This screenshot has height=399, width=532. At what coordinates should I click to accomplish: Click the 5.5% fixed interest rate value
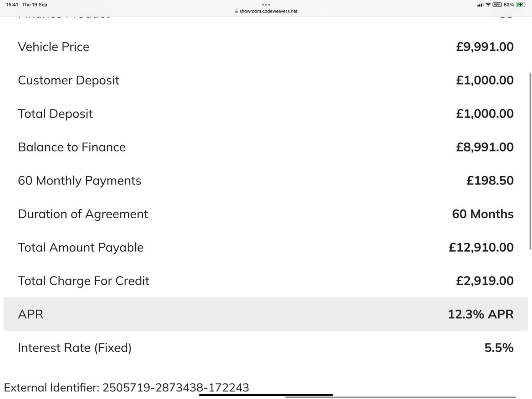click(499, 348)
